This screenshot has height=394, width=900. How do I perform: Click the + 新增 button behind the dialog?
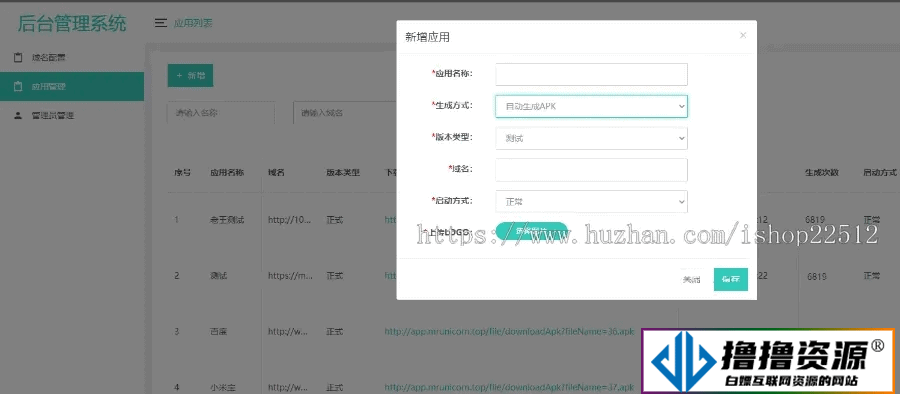point(190,76)
